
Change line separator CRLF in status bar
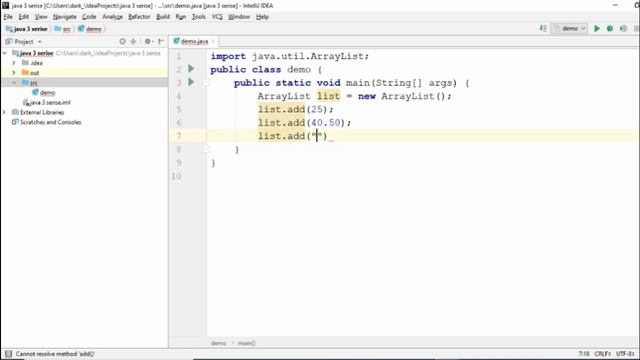click(x=602, y=354)
